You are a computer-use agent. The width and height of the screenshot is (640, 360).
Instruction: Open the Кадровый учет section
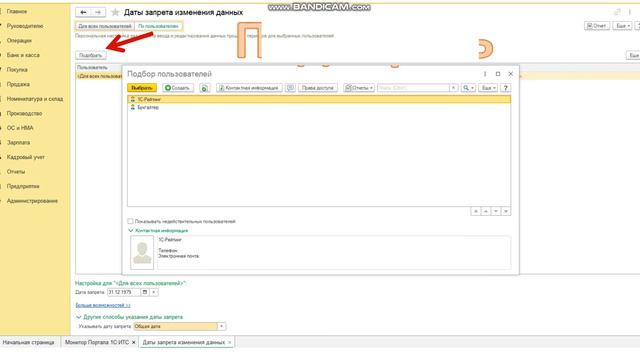tap(26, 157)
